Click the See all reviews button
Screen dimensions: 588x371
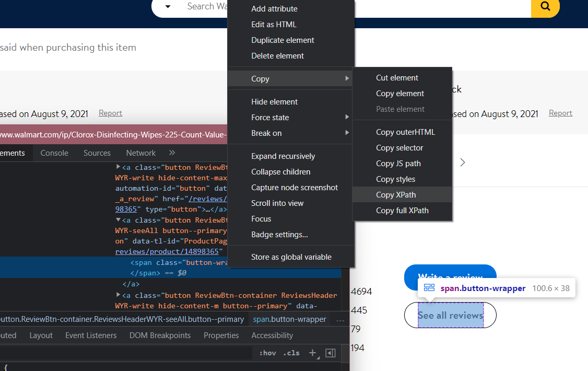[x=450, y=315]
